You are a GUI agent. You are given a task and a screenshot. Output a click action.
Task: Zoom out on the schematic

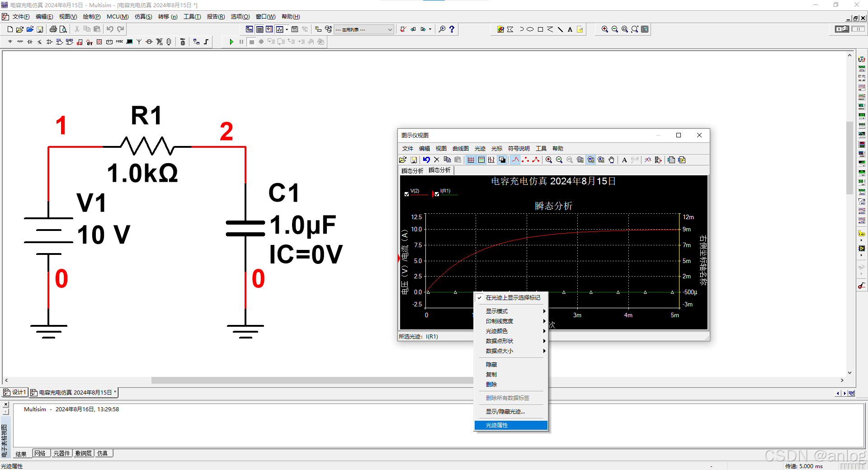pyautogui.click(x=615, y=29)
